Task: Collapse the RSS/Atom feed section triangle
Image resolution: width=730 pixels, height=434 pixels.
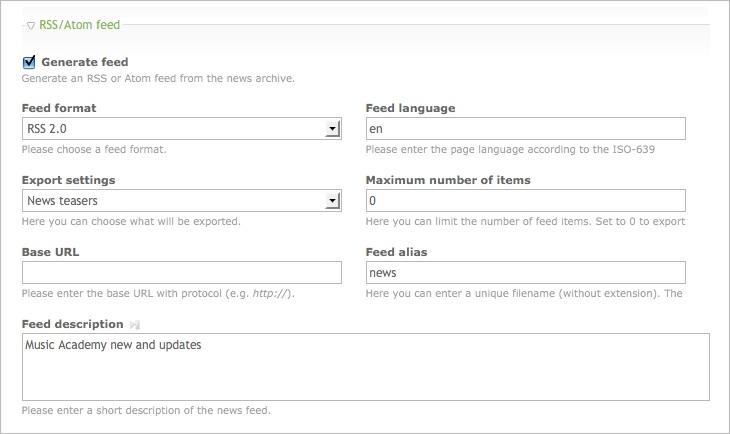Action: tap(31, 26)
